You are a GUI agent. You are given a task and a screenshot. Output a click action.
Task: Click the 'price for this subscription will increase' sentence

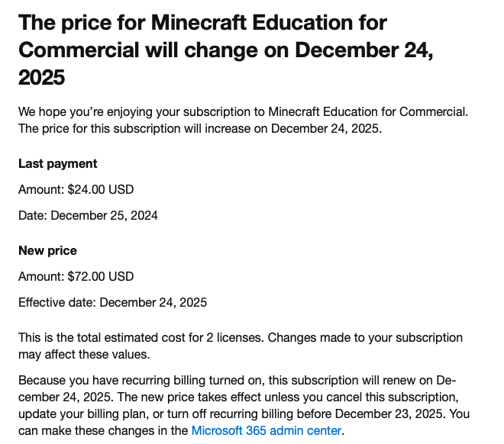200,129
